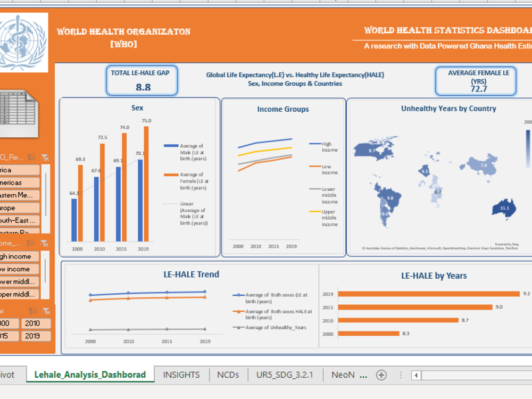Select the Europe slicer item
This screenshot has height=399, width=532.
pos(19,207)
